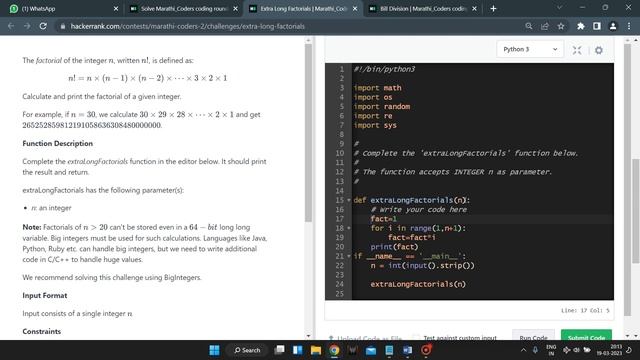This screenshot has height=360, width=640.
Task: Open the taskbar Search box
Action: (247, 350)
